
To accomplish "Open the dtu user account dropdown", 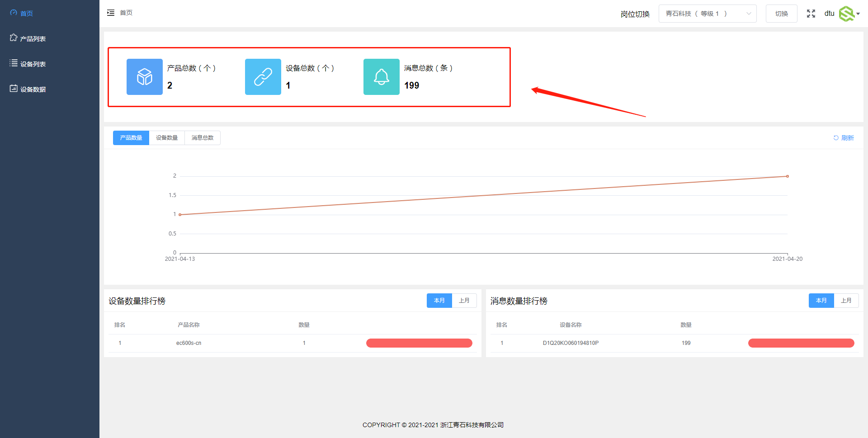I will click(x=829, y=14).
